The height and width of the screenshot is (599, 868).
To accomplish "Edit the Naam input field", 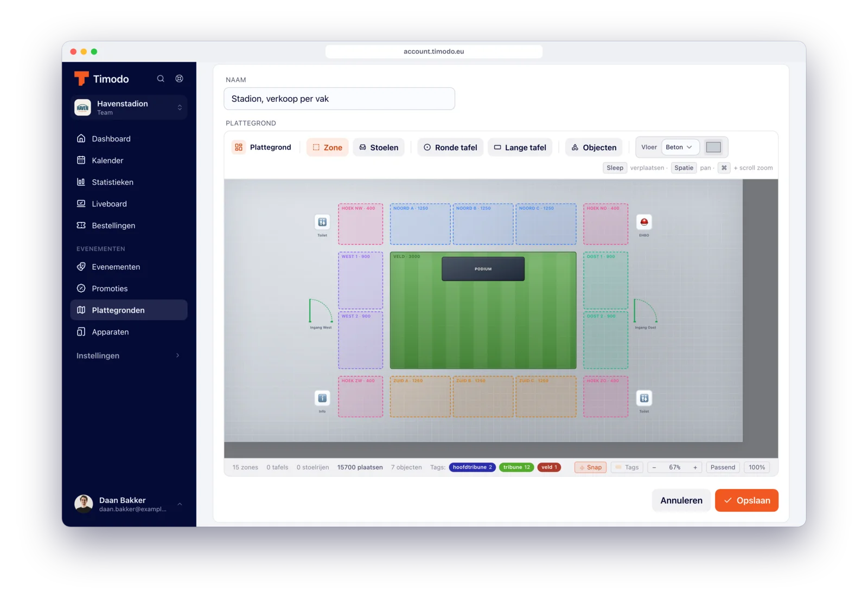I will (x=339, y=99).
